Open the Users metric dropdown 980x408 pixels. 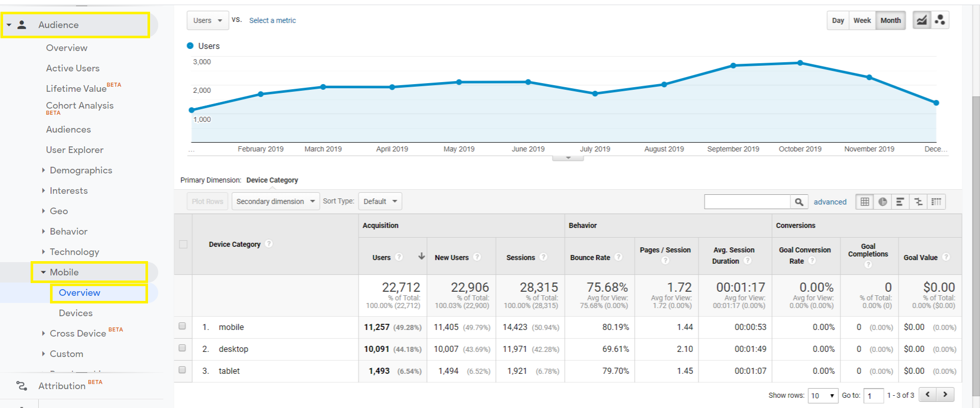point(208,20)
